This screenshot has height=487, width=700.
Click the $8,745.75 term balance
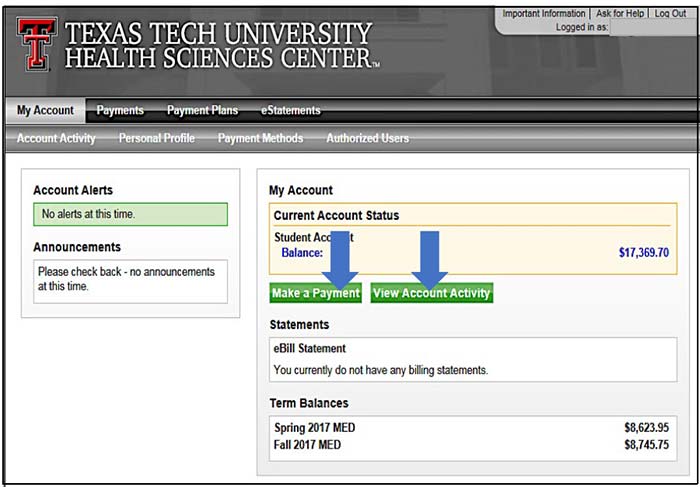coord(646,445)
